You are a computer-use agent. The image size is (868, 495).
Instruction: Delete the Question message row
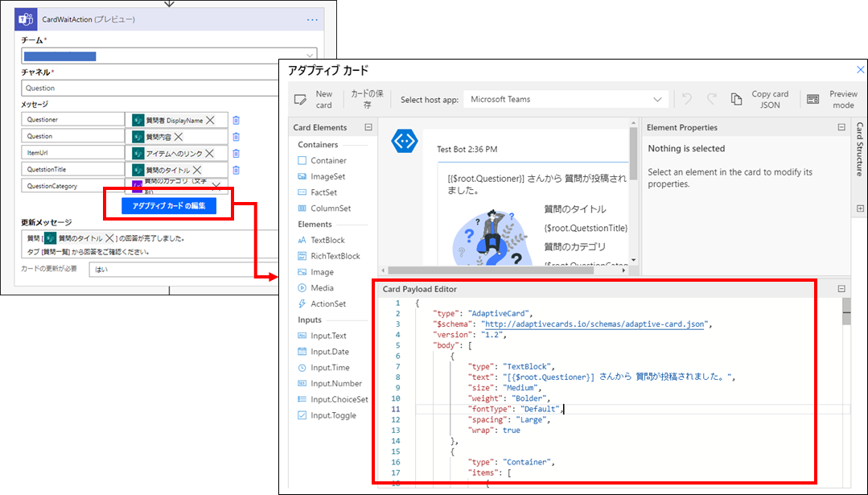237,137
